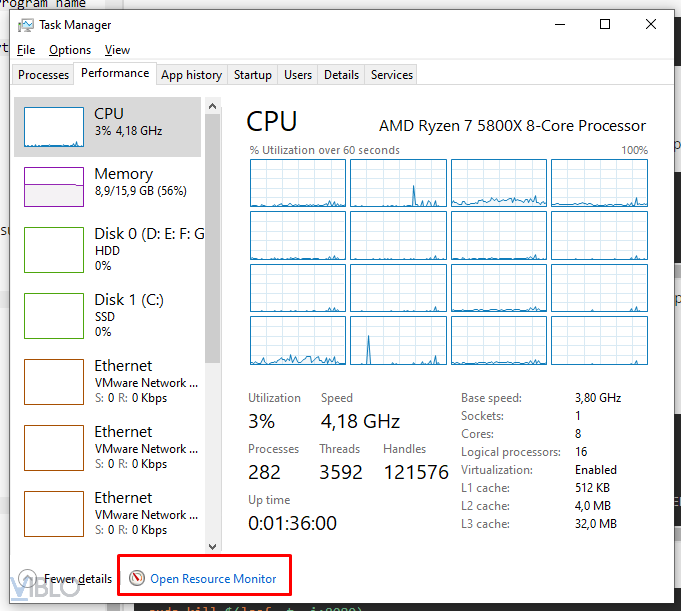Click the Utilization value 3%
Viewport: 681px width, 611px height.
pyautogui.click(x=261, y=421)
